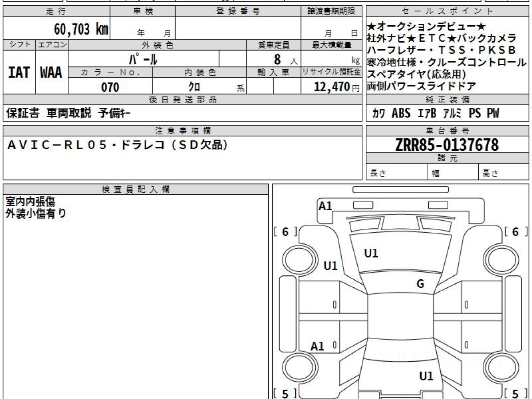Select the 外装小傷有り inspector note
The image size is (532, 399).
[36, 213]
